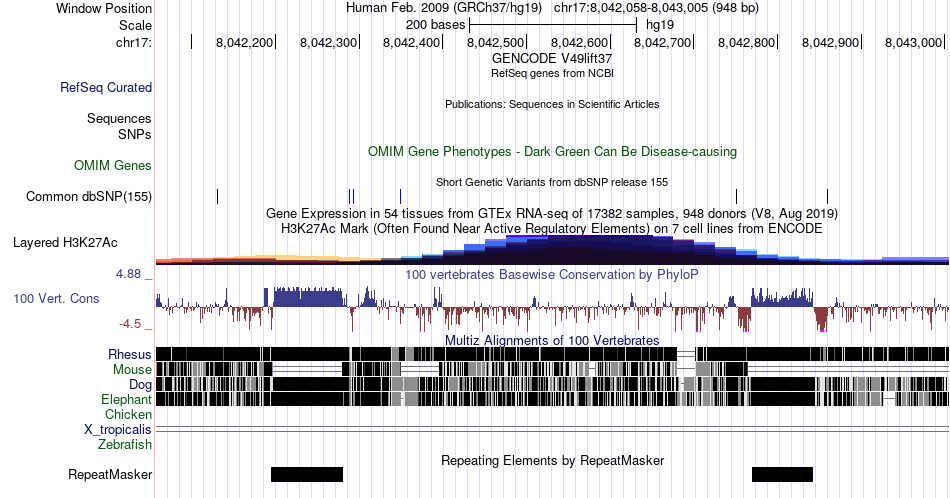Select the Zebrafish species label
This screenshot has height=498, width=950.
pyautogui.click(x=125, y=444)
